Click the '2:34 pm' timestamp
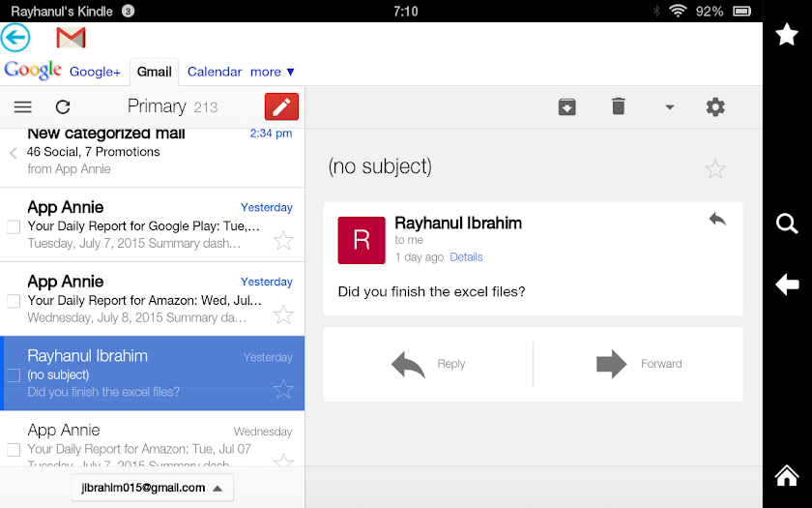The height and width of the screenshot is (508, 812). pyautogui.click(x=271, y=134)
